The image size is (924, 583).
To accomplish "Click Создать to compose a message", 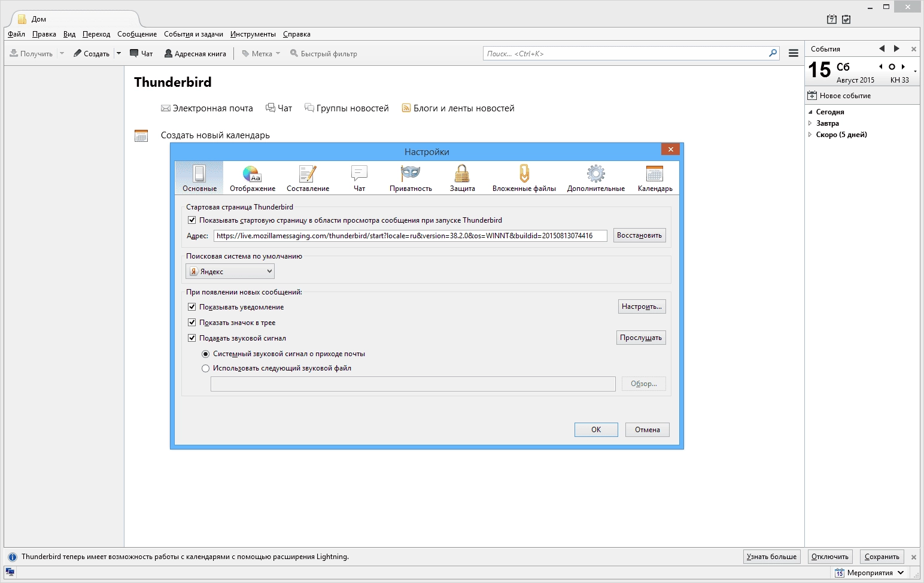I will pos(92,53).
